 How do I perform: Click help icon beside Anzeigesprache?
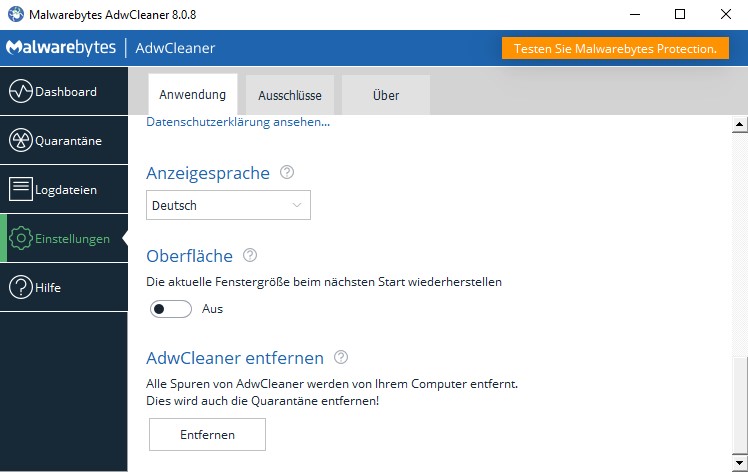point(288,172)
